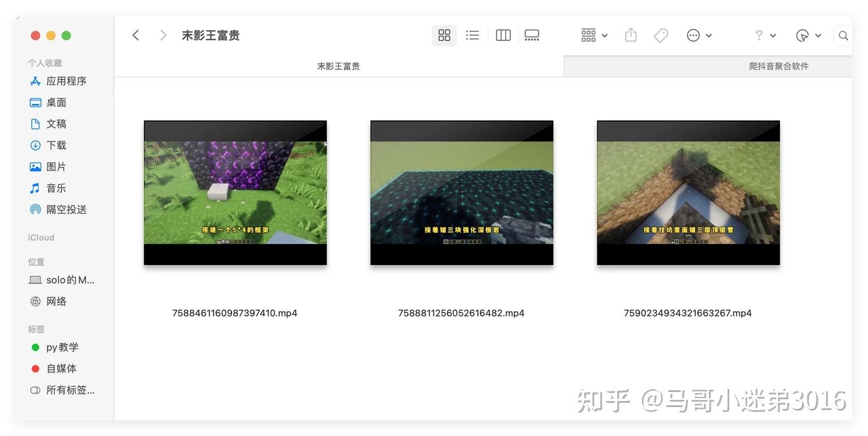Open 网络 in the sidebar
Screen dimensions: 868x436
point(56,301)
